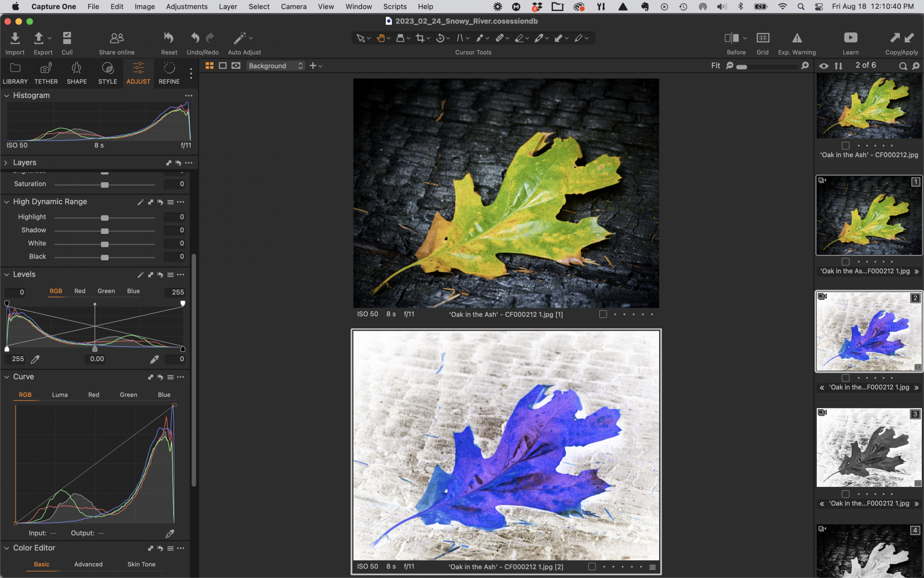924x578 pixels.
Task: Switch to multi-view viewer grid icon
Action: pos(209,66)
